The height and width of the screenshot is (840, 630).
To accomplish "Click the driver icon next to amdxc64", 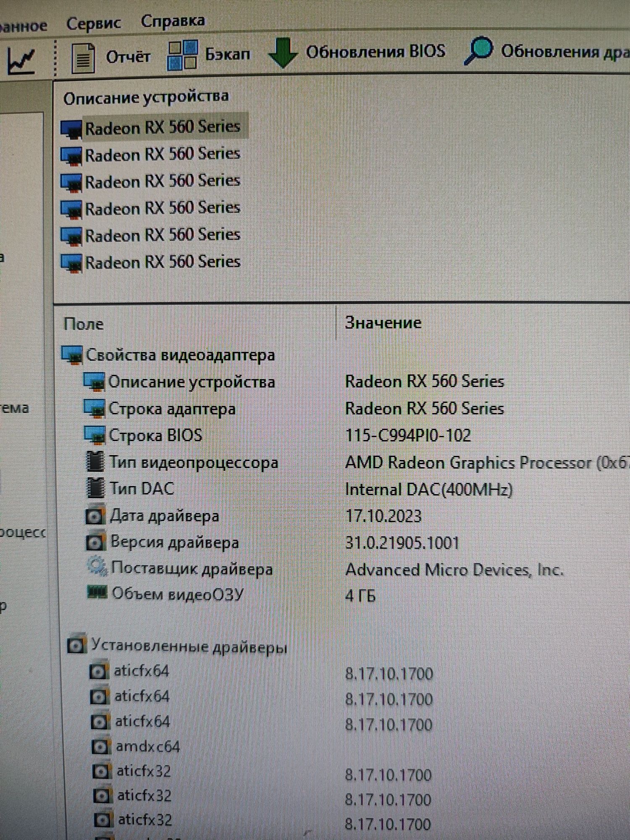I will click(101, 746).
